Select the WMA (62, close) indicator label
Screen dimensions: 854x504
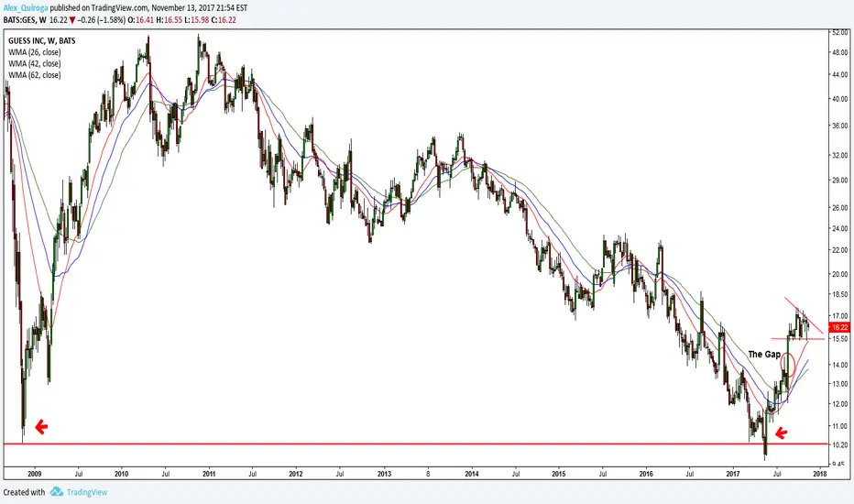click(x=34, y=75)
